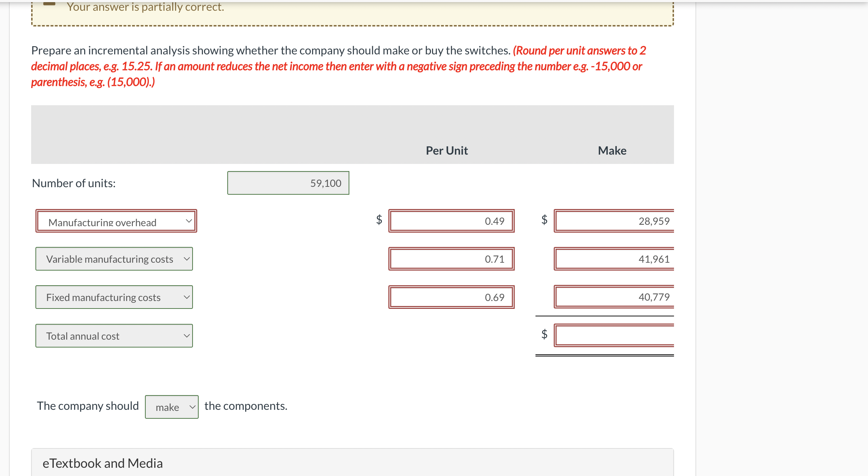Viewport: 868px width, 476px height.
Task: Open the Variable manufacturing costs dropdown
Action: (114, 259)
